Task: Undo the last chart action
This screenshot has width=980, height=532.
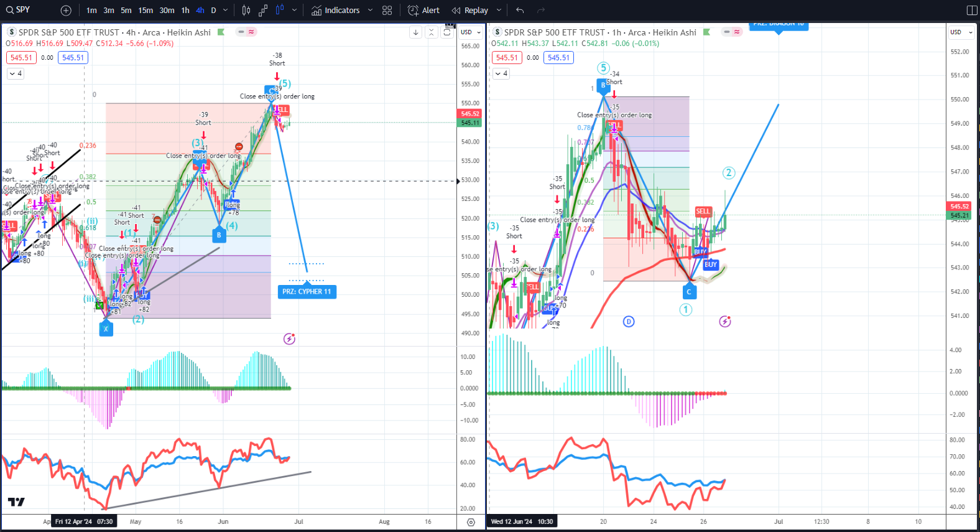Action: (x=520, y=11)
